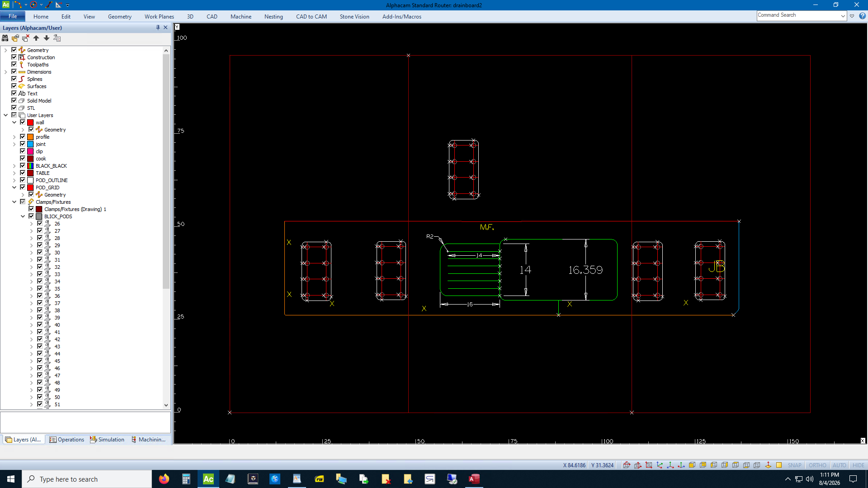
Task: Open the Nesting ribbon tab
Action: click(x=274, y=17)
